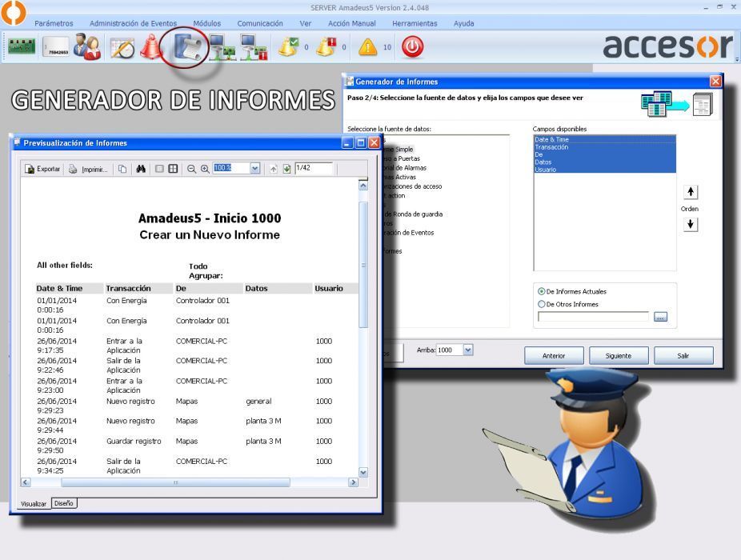
Task: Click the Anterior button
Action: (554, 355)
